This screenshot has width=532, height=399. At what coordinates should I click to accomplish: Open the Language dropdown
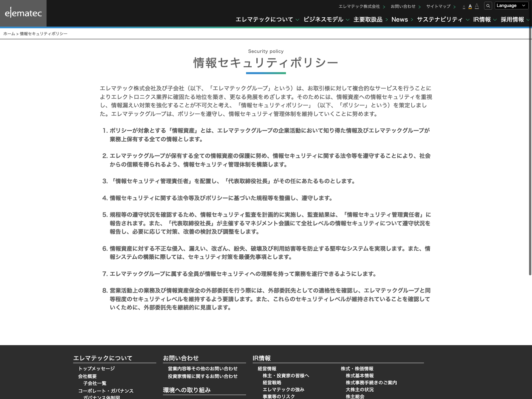pos(511,6)
